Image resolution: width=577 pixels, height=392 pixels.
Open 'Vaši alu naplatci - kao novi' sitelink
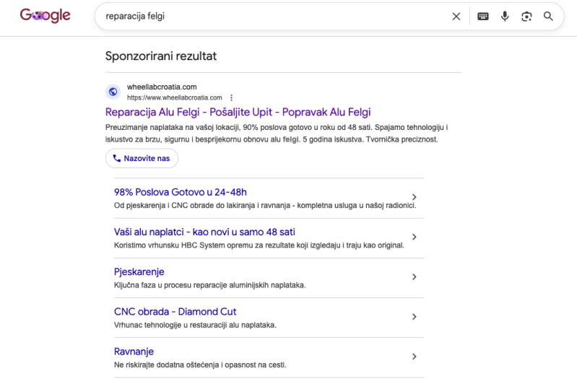(x=204, y=232)
